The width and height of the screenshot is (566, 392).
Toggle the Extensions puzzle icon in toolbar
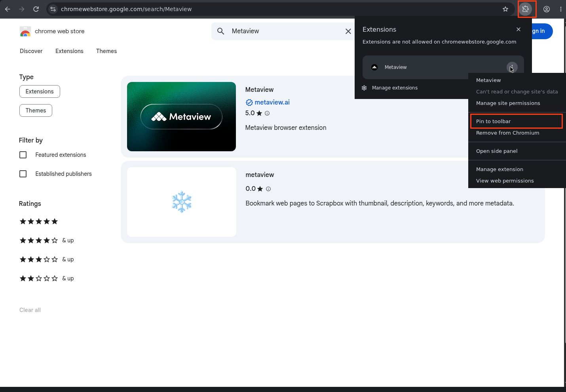coord(526,9)
